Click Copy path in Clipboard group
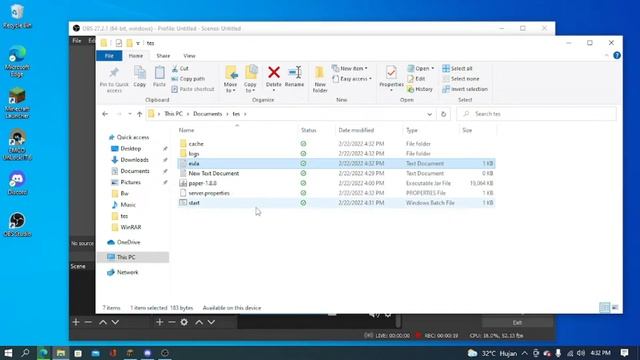Viewport: 640px width, 360px height. pos(188,79)
